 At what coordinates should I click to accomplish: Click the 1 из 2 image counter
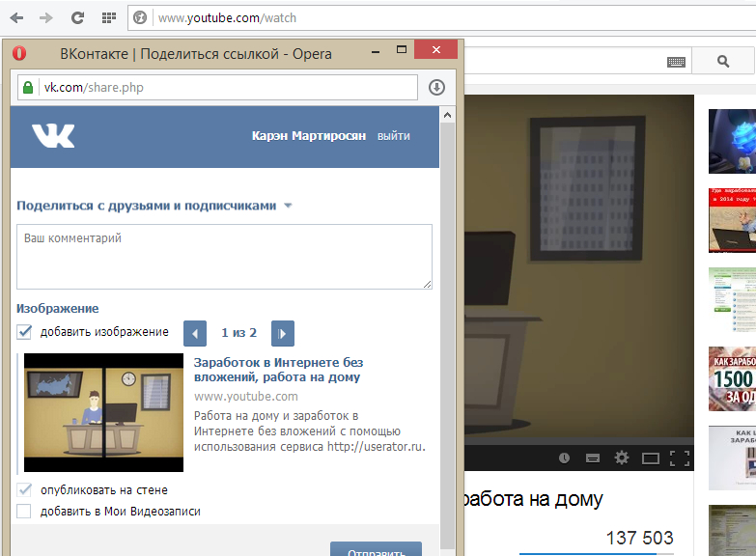click(x=239, y=333)
